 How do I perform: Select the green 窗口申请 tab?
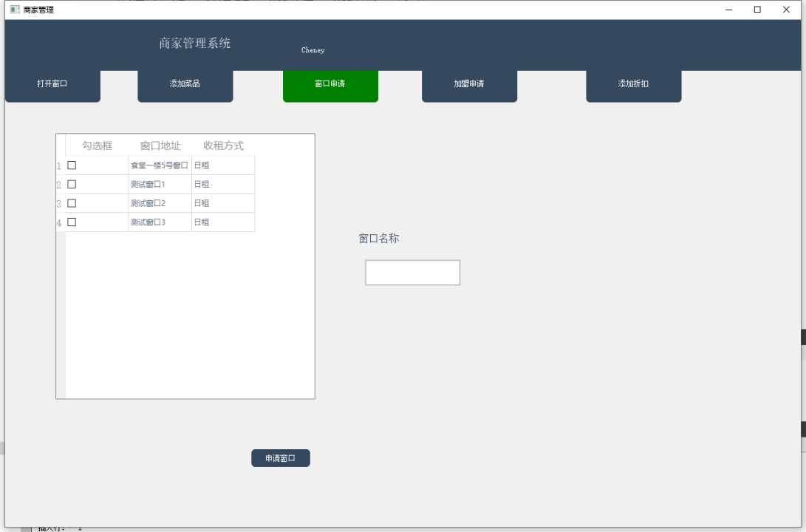coord(330,86)
